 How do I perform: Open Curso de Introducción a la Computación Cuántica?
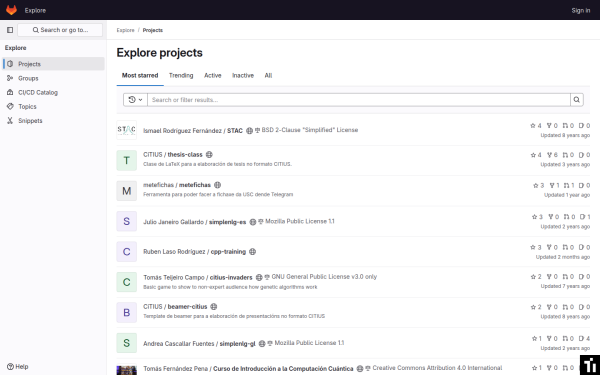248,368
